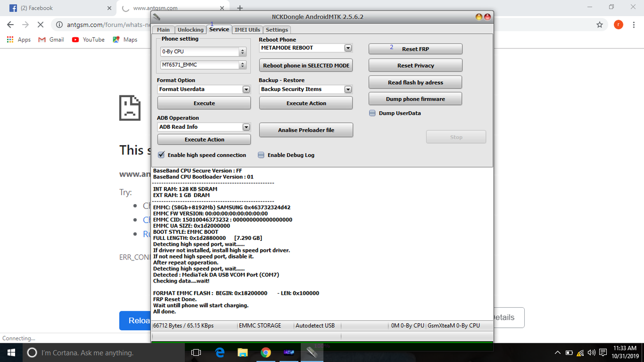The width and height of the screenshot is (644, 362).
Task: Click the Analise Preloader file button
Action: pos(306,130)
